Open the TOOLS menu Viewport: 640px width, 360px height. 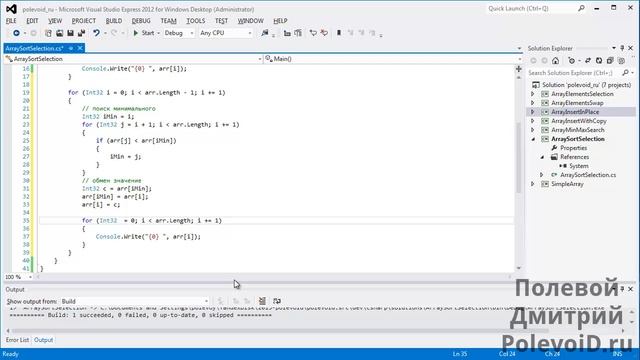coord(196,21)
